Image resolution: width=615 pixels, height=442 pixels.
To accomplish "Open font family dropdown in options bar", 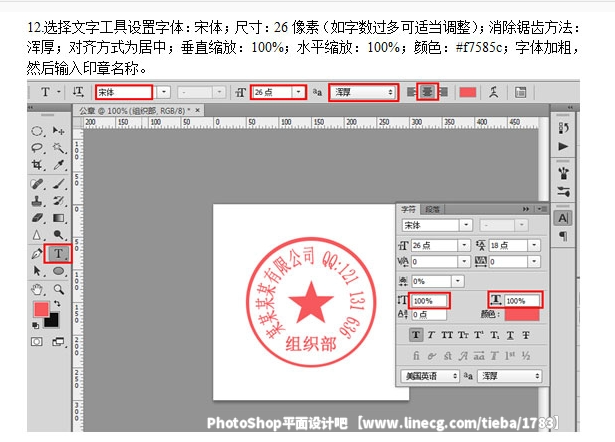I will tap(164, 92).
